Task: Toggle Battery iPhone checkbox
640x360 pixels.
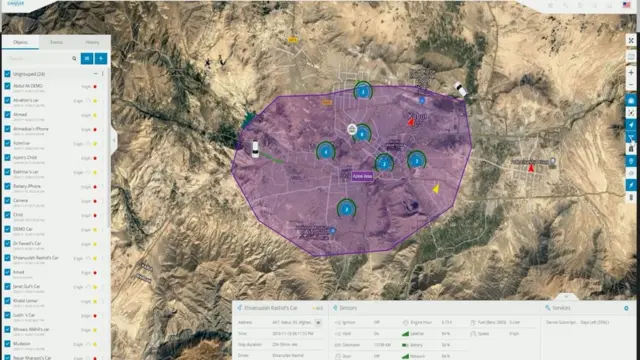Action: coord(7,186)
